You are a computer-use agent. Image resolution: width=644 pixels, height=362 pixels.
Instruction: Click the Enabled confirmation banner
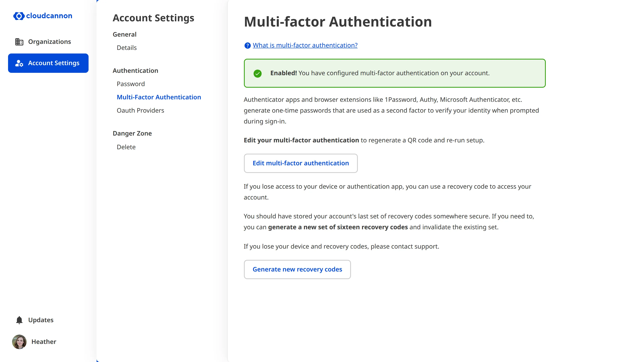(394, 73)
